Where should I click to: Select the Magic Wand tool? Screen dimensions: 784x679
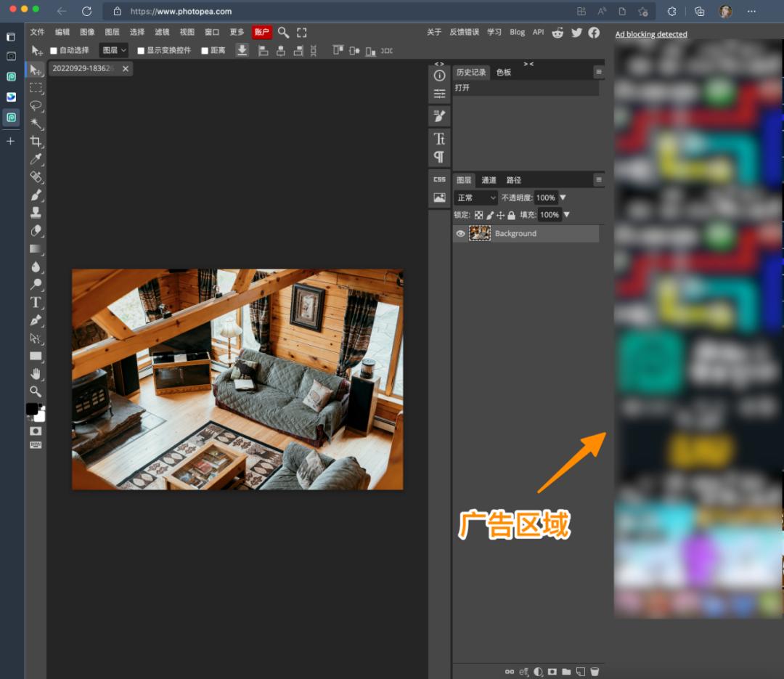tap(36, 123)
